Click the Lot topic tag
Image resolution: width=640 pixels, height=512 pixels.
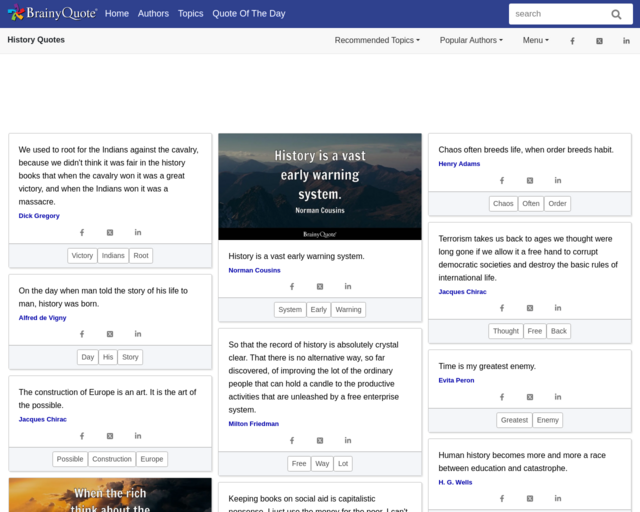[343, 463]
